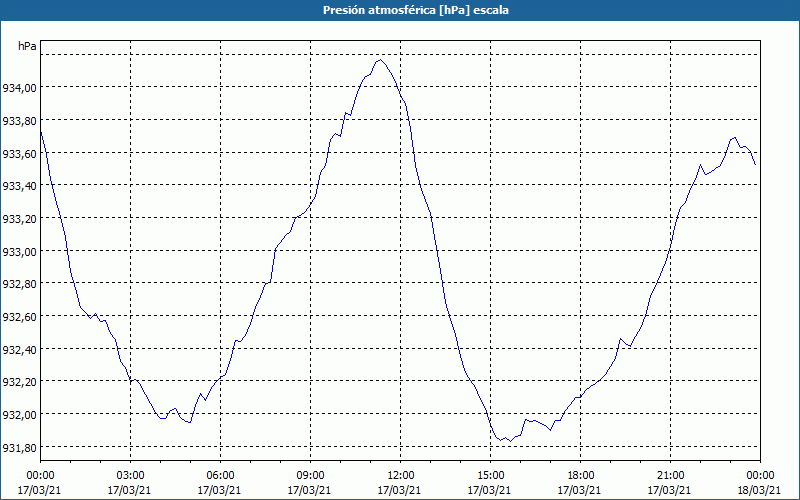This screenshot has width=800, height=500.
Task: Click the hPa unit label
Action: (x=27, y=46)
